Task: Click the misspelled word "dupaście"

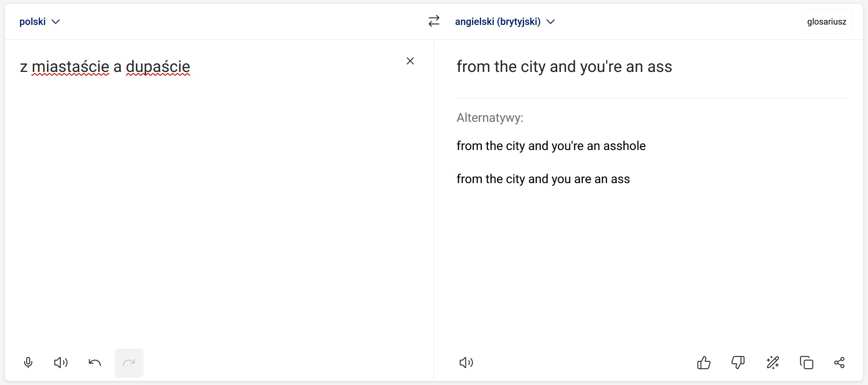Action: [x=158, y=67]
